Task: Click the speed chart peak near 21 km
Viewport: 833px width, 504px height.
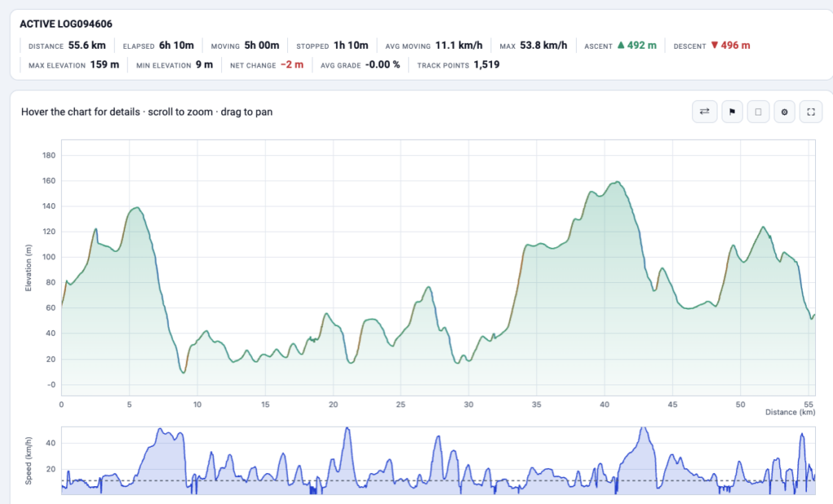Action: coord(347,428)
